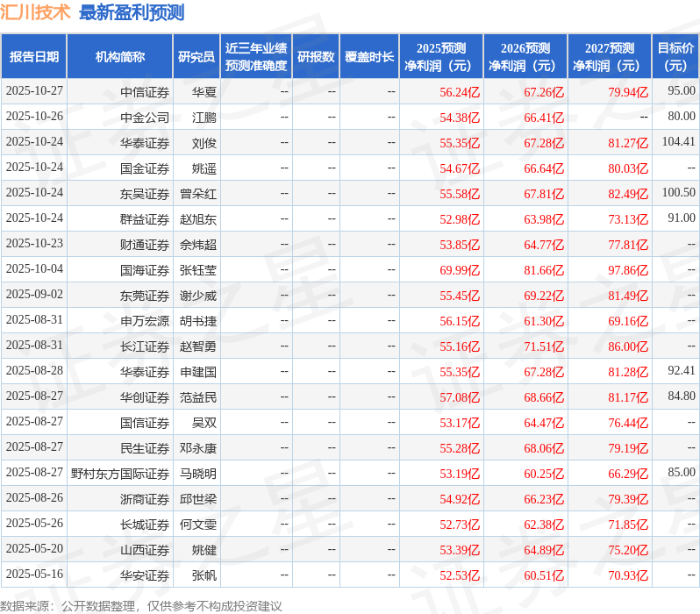Click the value 56.24亿
Image resolution: width=700 pixels, height=614 pixels.
tap(460, 92)
